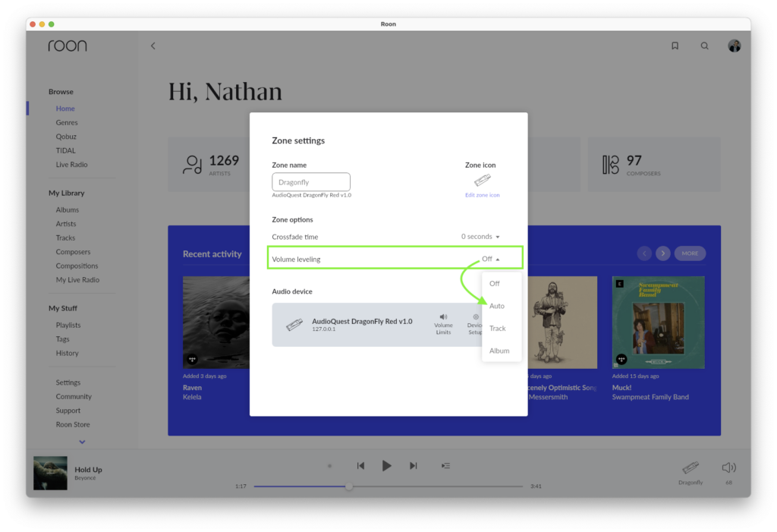Open Playlists under My Stuff
The width and height of the screenshot is (777, 532).
tap(68, 326)
